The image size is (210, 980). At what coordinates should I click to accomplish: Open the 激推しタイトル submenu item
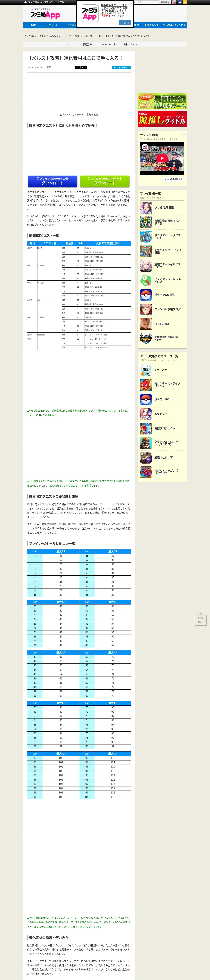[x=131, y=45]
